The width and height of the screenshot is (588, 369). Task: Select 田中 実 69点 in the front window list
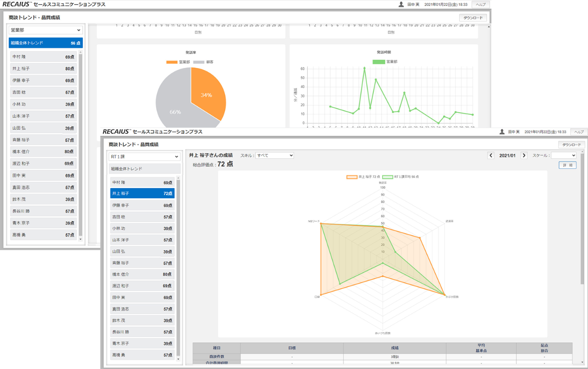pos(142,297)
